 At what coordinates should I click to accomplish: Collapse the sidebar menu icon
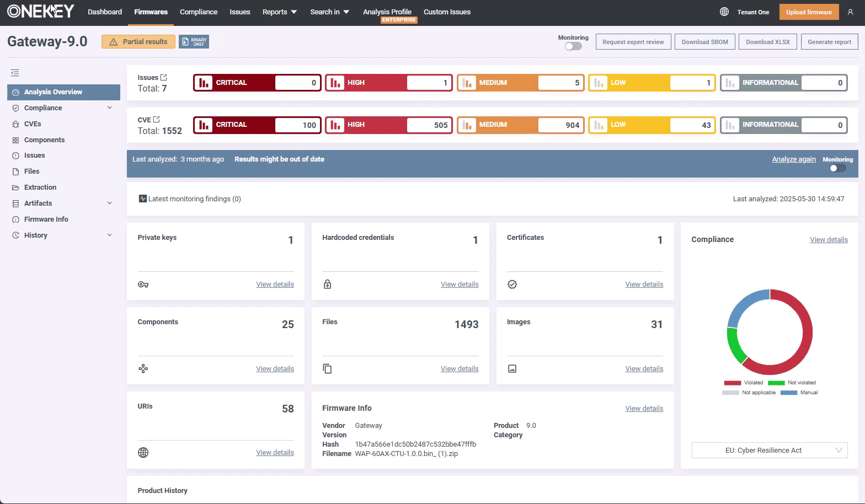coord(15,73)
